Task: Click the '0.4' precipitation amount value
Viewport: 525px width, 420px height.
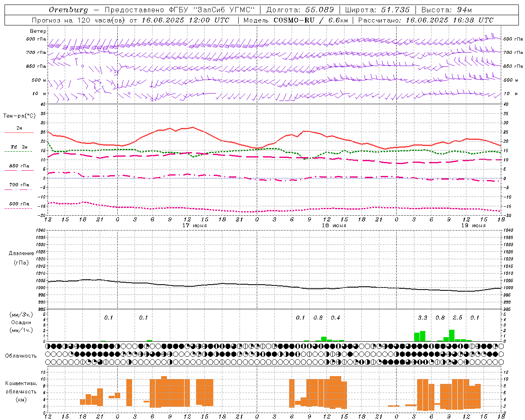Action: point(336,318)
